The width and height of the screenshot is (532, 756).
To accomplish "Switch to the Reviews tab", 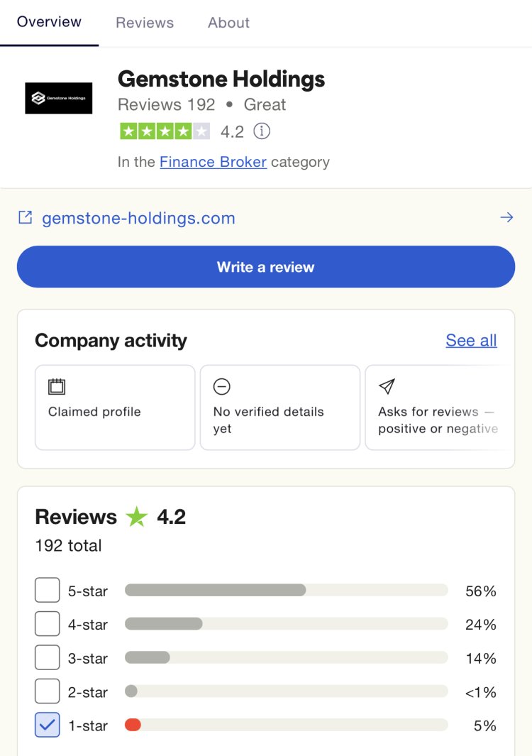I will 144,22.
